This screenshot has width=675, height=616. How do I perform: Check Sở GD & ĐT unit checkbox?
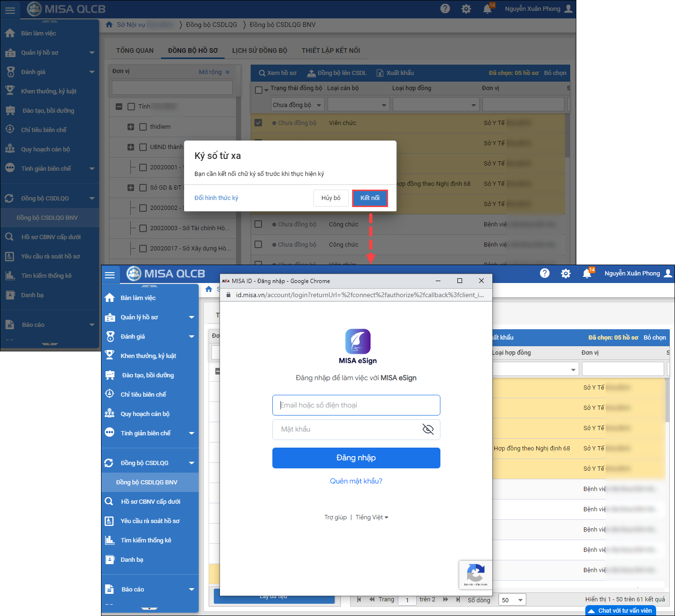click(143, 188)
